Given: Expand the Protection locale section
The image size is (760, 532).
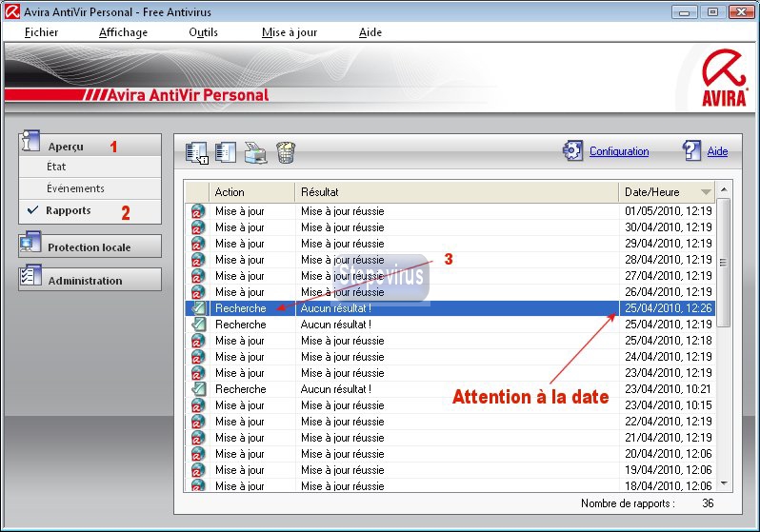Looking at the screenshot, I should point(90,246).
